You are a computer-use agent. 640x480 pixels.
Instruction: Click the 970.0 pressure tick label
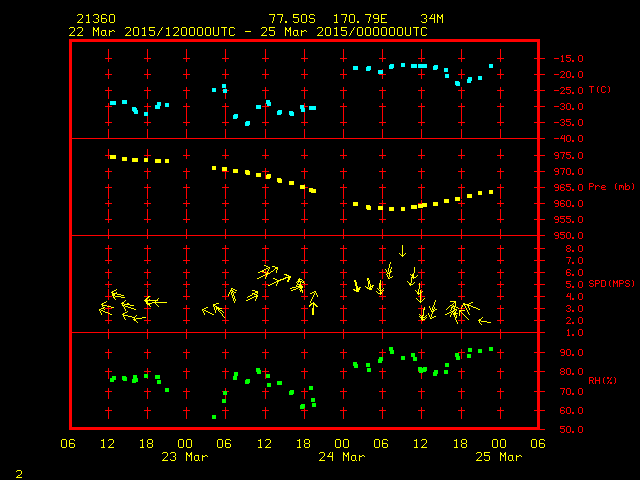pos(568,172)
